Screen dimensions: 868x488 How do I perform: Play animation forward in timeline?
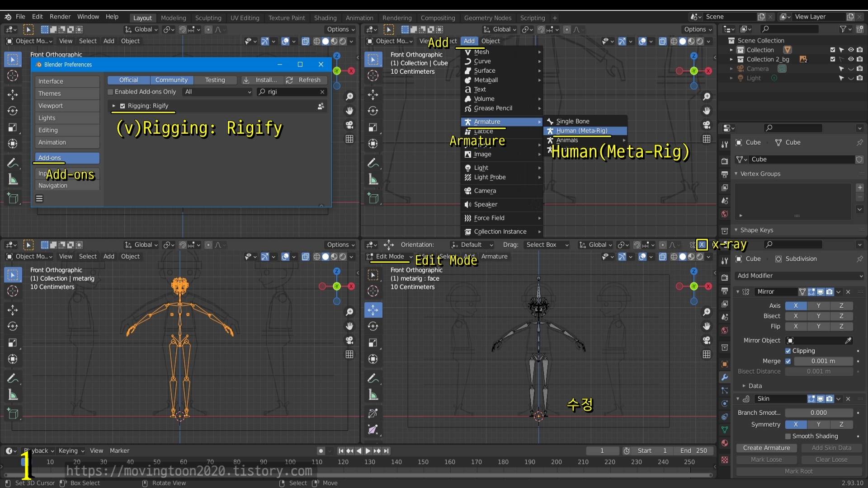[368, 451]
